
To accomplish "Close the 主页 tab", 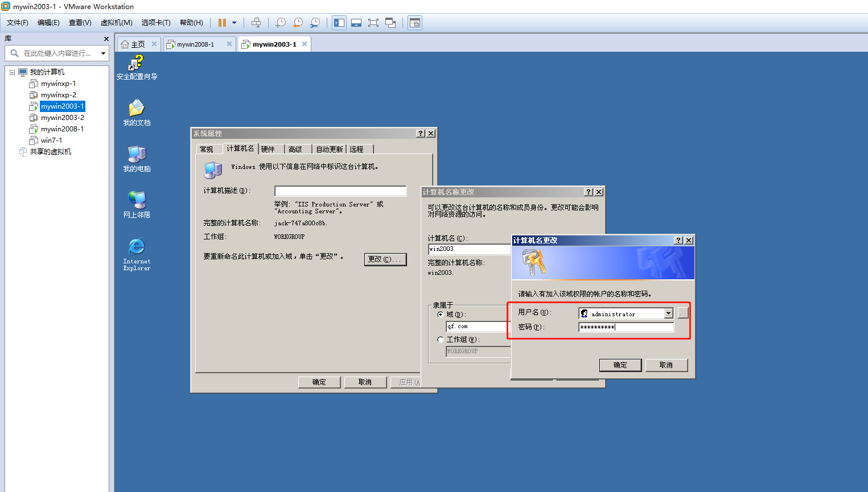I will [154, 44].
